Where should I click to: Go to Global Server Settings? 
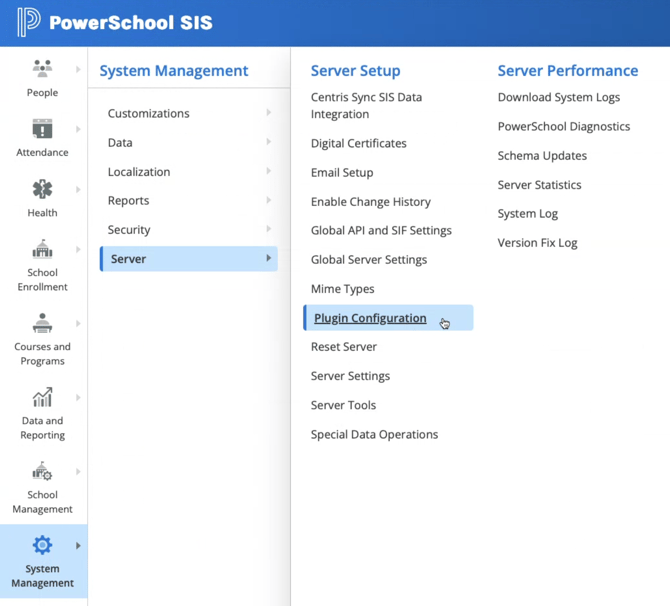[369, 260]
